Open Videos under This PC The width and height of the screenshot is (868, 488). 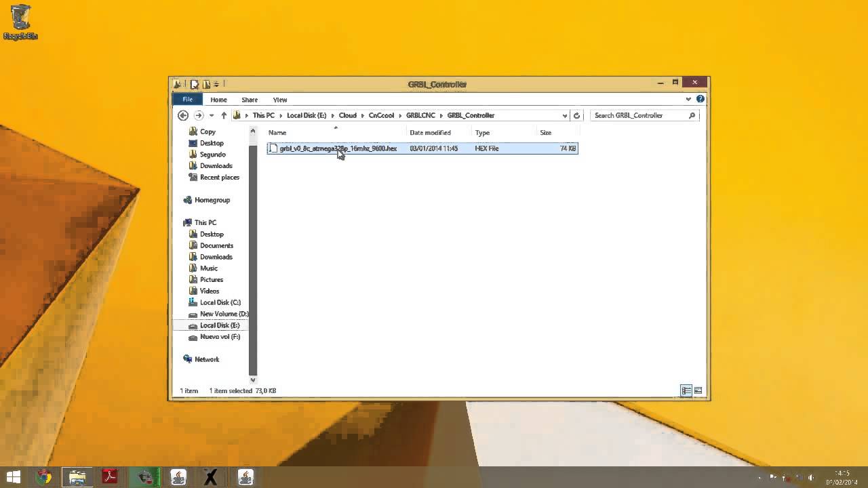pyautogui.click(x=209, y=291)
